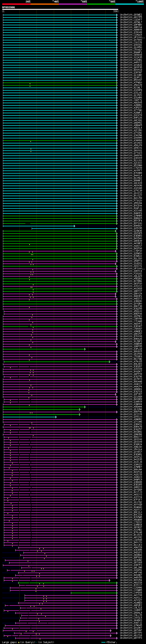Open hit UniRef100_A8I7P5
This screenshot has height=644, width=146.
pos(131,17)
